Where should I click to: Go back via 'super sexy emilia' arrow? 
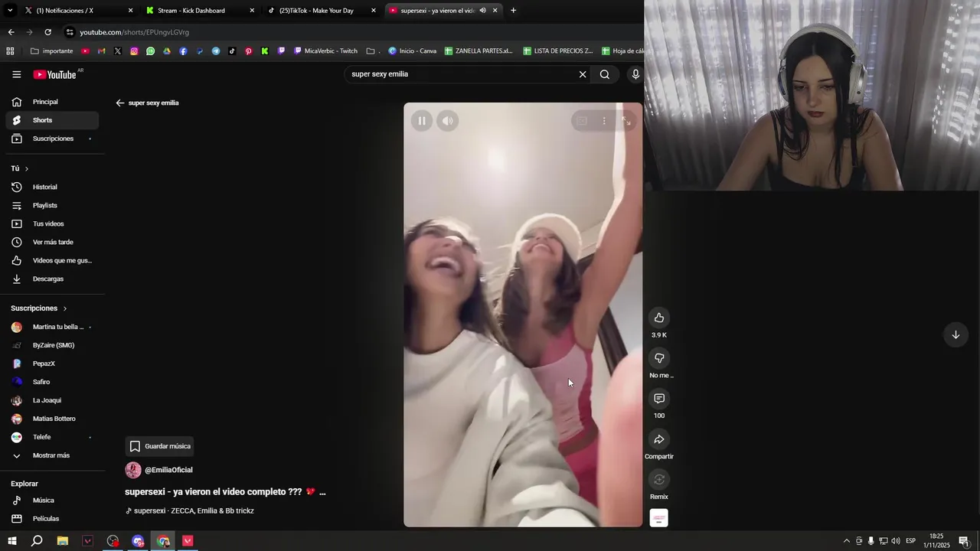(x=120, y=103)
